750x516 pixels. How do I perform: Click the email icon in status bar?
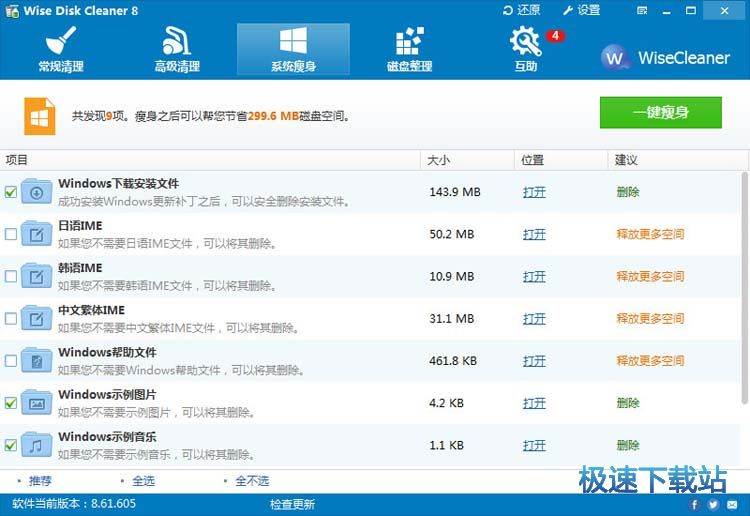[x=732, y=505]
